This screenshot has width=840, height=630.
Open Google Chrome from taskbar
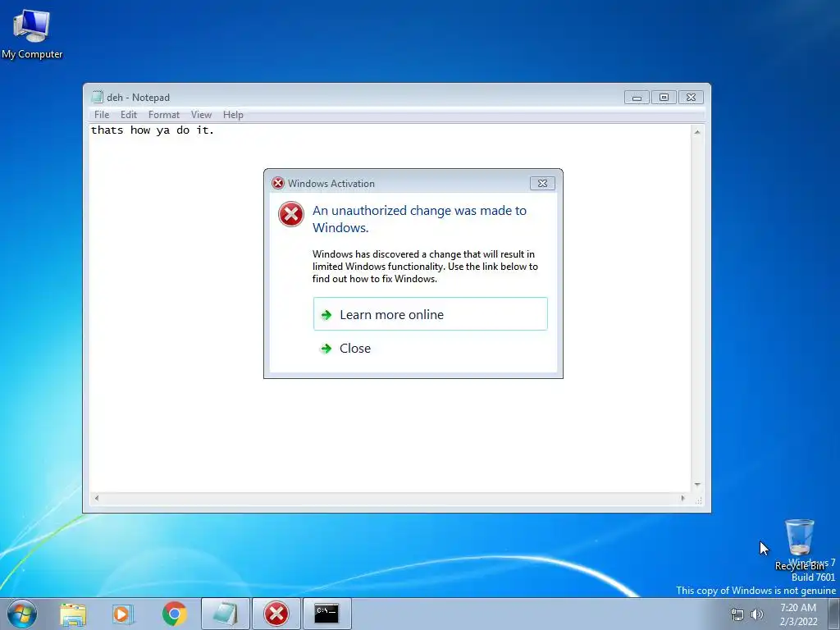tap(174, 614)
